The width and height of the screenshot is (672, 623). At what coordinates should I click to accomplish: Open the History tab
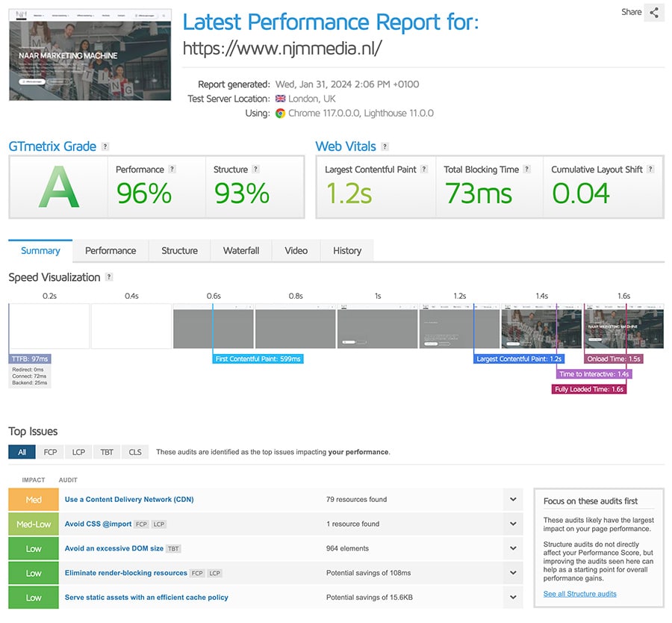click(347, 251)
